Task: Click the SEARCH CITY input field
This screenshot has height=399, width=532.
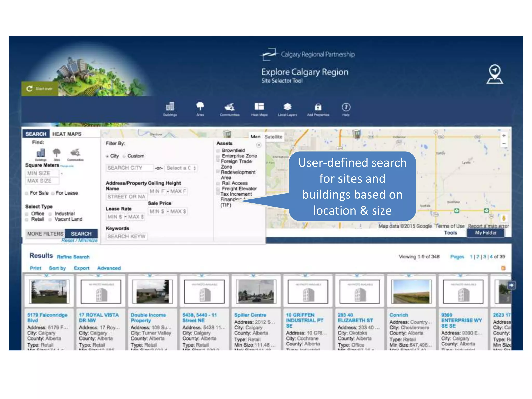Action: pyautogui.click(x=129, y=168)
